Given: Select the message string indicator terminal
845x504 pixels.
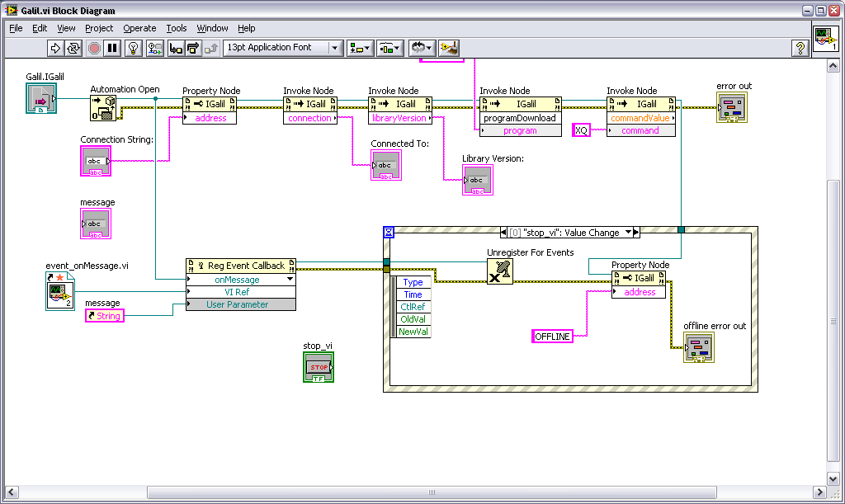Looking at the screenshot, I should [x=96, y=224].
